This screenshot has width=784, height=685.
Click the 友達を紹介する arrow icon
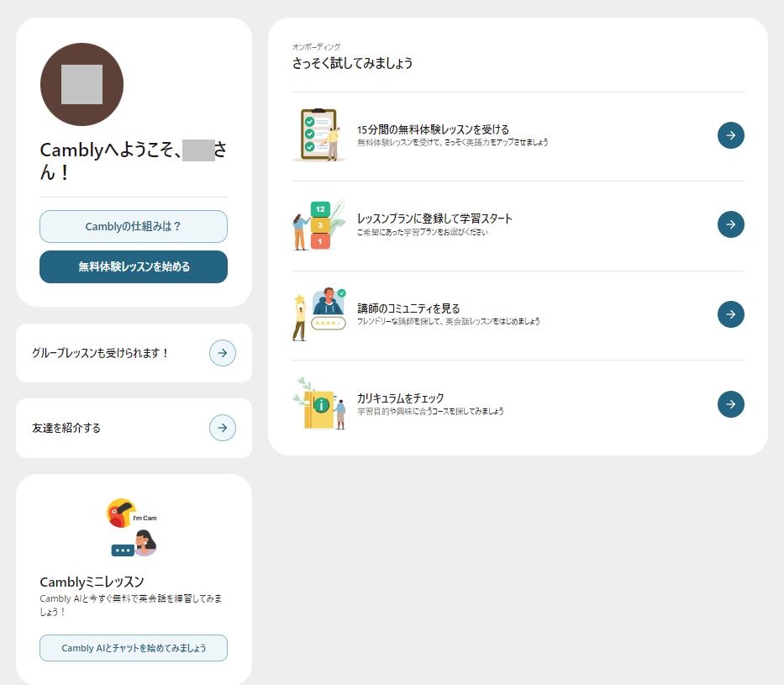[222, 428]
